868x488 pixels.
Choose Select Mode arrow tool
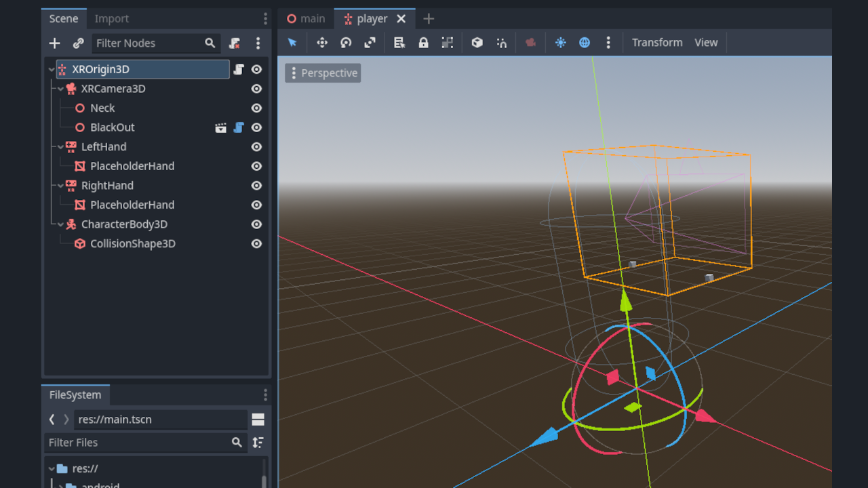[292, 43]
